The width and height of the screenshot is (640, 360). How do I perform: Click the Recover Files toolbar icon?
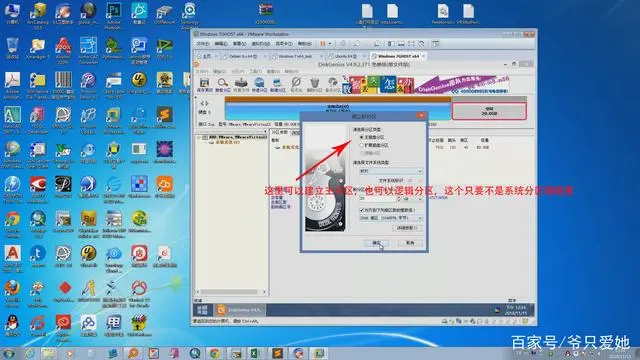pos(241,85)
